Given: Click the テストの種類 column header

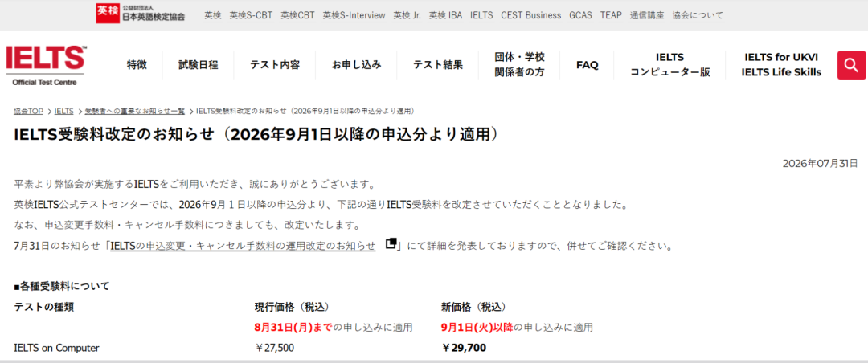Looking at the screenshot, I should [x=43, y=307].
